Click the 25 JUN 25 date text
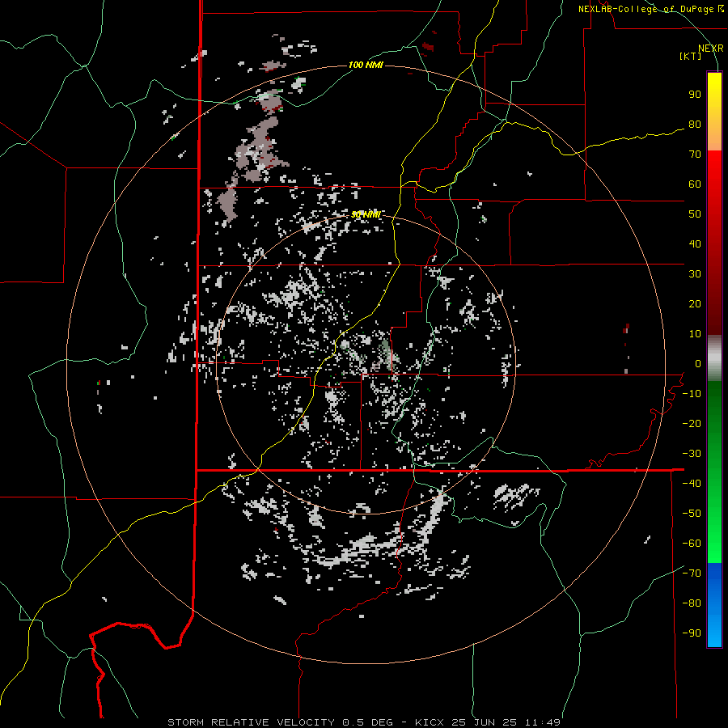728x728 pixels. click(485, 722)
